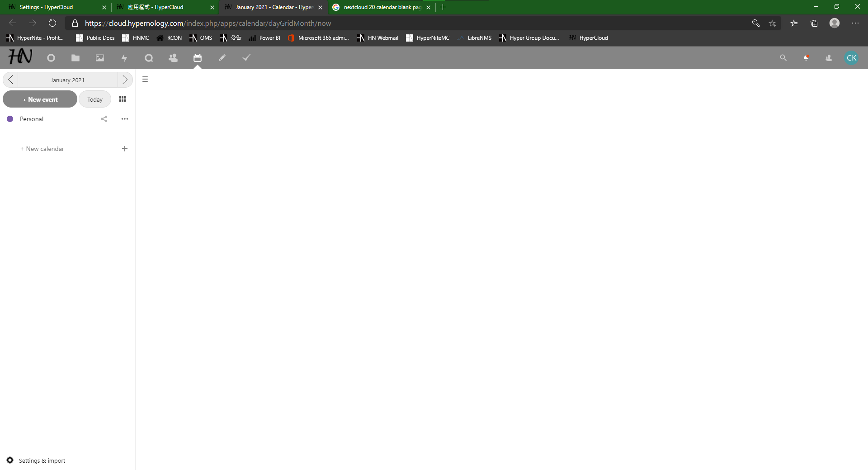Open Microsoft 365 admin bookmark
The width and height of the screenshot is (868, 470).
coord(318,38)
